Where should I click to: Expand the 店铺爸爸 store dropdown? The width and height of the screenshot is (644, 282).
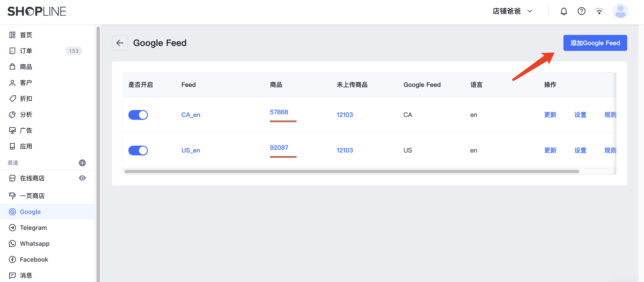pyautogui.click(x=512, y=11)
